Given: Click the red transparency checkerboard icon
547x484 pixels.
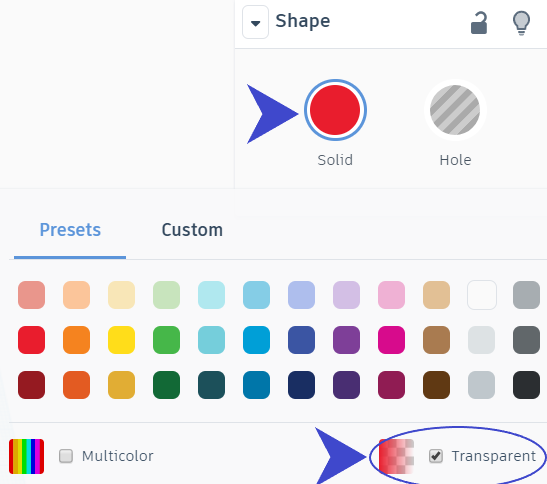Looking at the screenshot, I should pyautogui.click(x=396, y=456).
